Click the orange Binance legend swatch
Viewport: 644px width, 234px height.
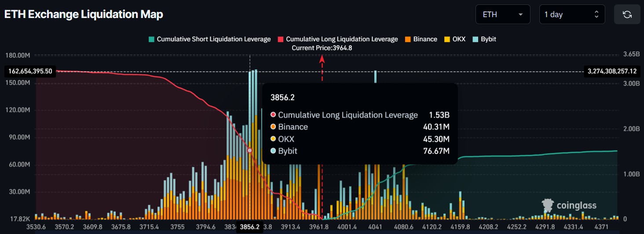tap(408, 39)
